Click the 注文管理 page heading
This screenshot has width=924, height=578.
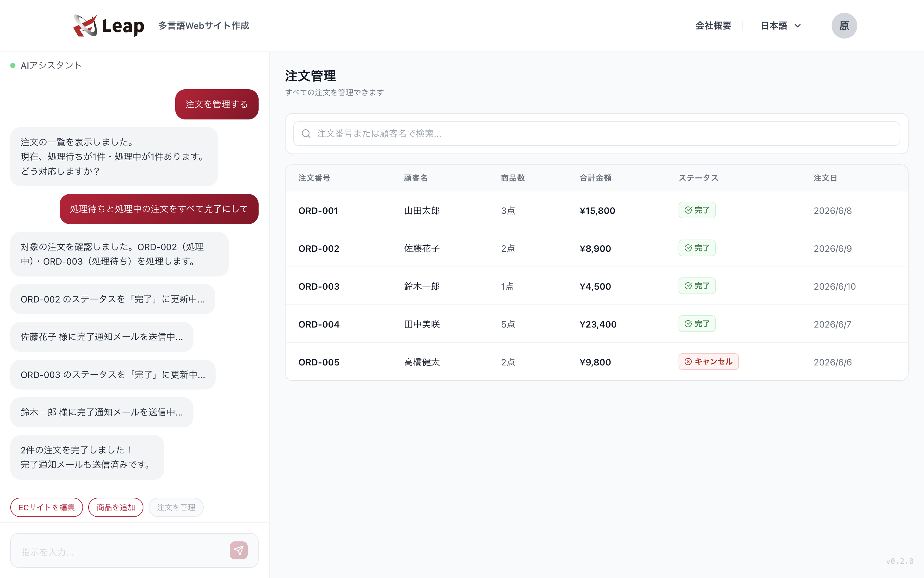pos(311,76)
